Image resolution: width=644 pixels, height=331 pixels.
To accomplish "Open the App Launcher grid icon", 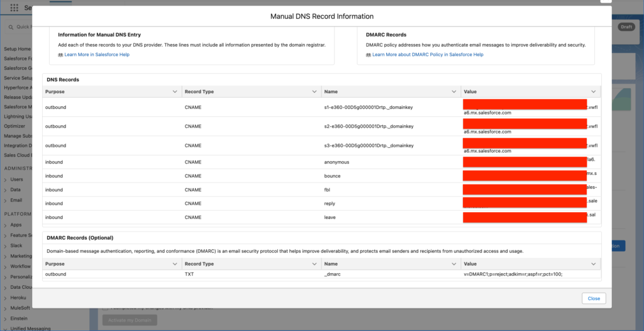I will (x=14, y=8).
